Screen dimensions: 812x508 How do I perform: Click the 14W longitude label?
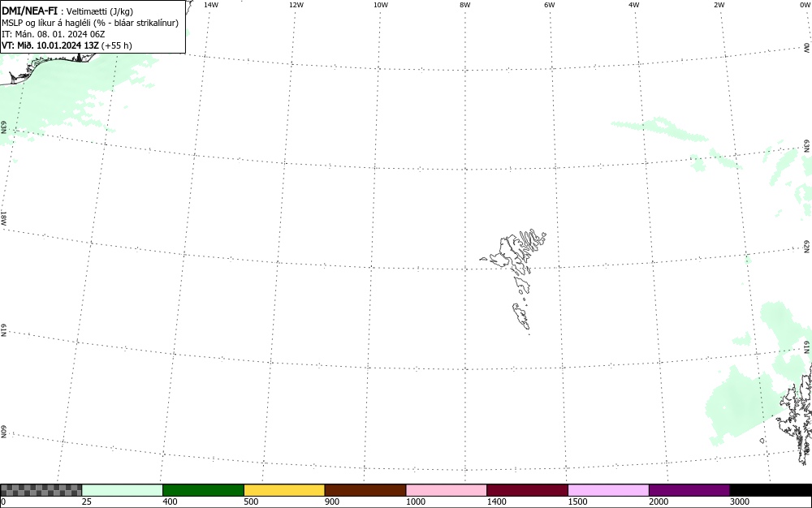(211, 5)
